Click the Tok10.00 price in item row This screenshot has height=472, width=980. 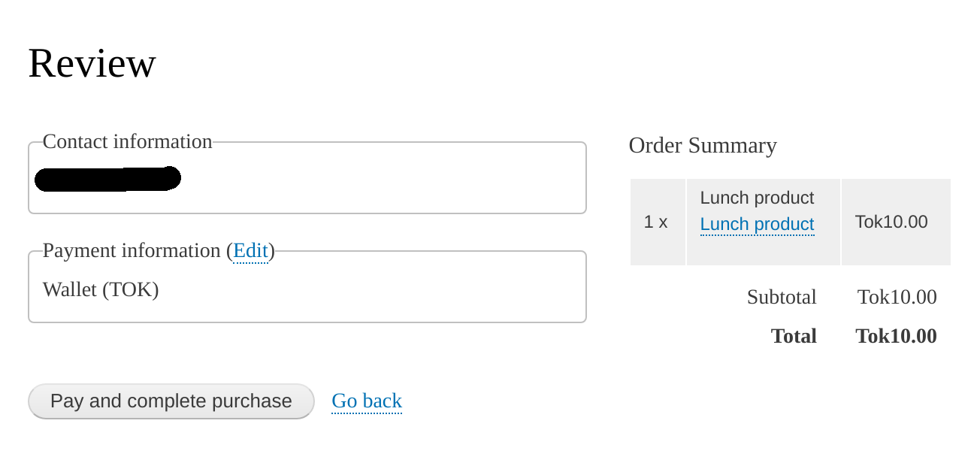pyautogui.click(x=891, y=222)
